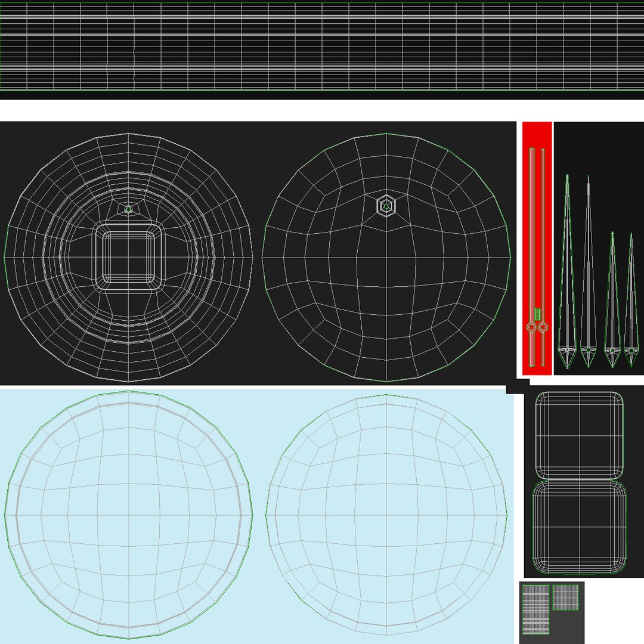Select the tallest spike-shaped island
The height and width of the screenshot is (644, 644).
567,271
